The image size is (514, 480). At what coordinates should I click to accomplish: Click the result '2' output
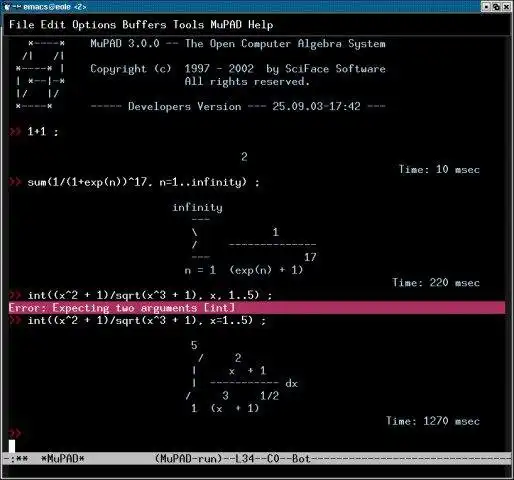(x=244, y=157)
